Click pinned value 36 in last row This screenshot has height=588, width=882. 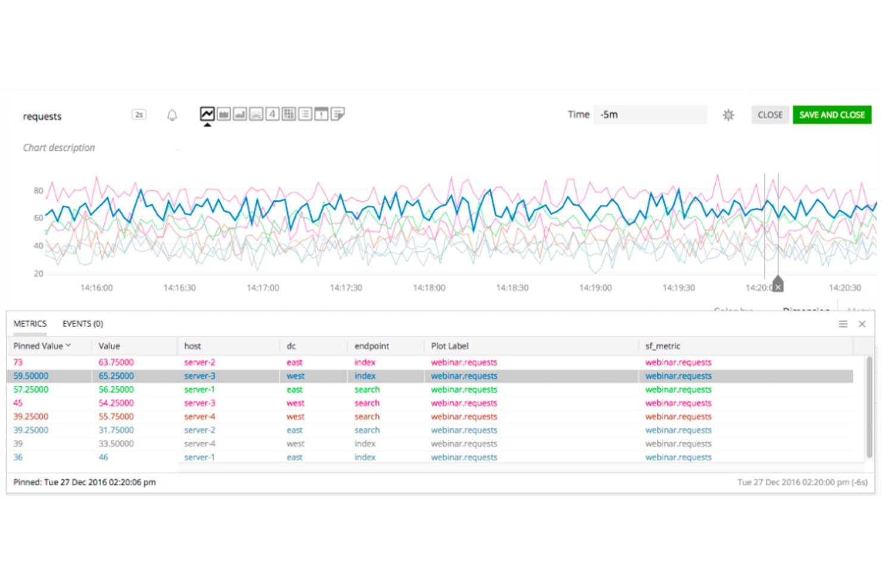tap(18, 458)
